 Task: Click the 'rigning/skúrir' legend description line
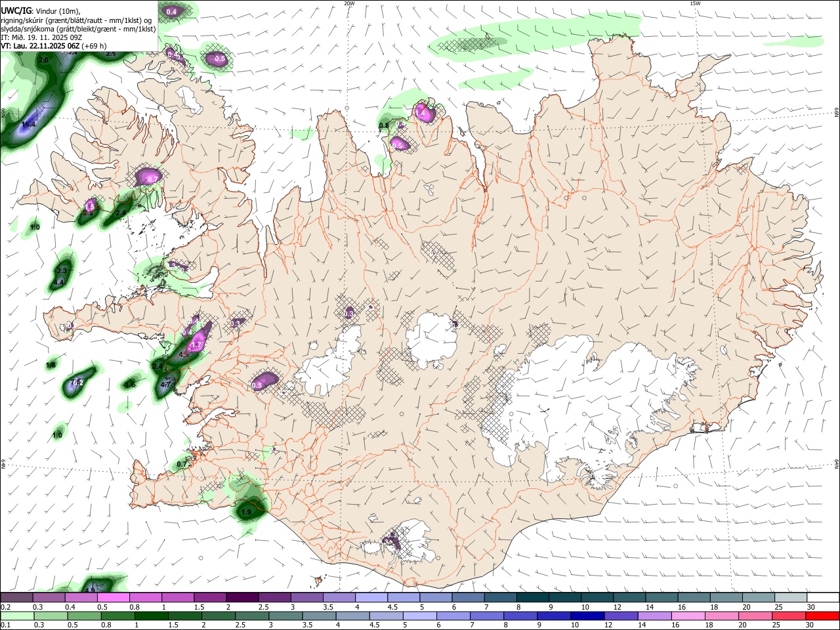point(76,20)
